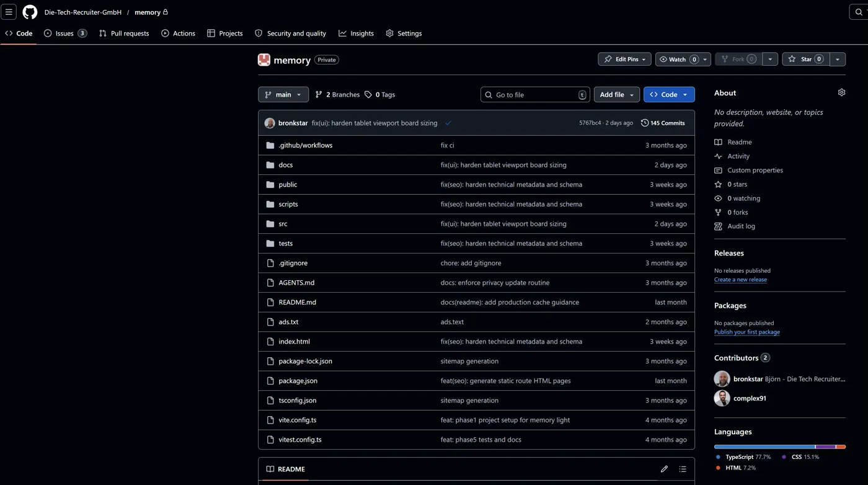This screenshot has width=868, height=485.
Task: Click the history icon beside 145 Commits
Action: coord(644,122)
